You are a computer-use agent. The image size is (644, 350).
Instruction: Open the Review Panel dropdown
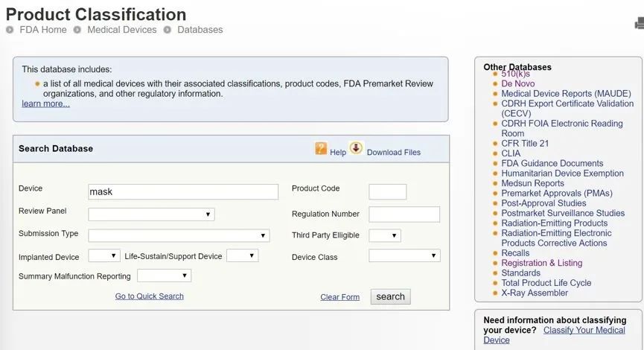point(151,214)
